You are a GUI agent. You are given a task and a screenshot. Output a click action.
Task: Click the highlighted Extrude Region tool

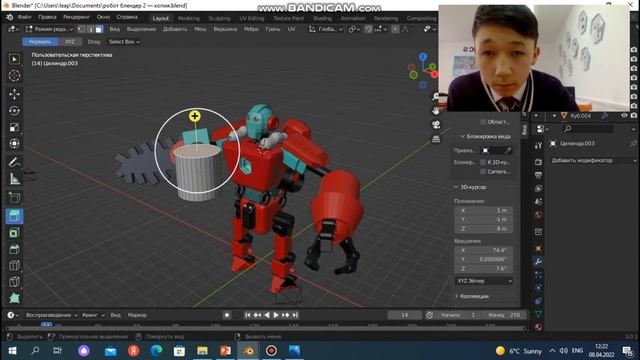click(x=14, y=216)
